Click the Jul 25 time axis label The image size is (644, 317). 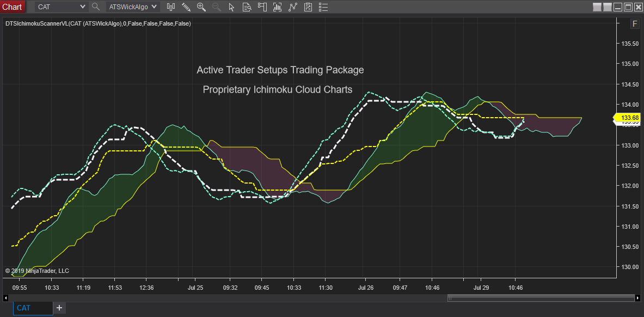[195, 288]
